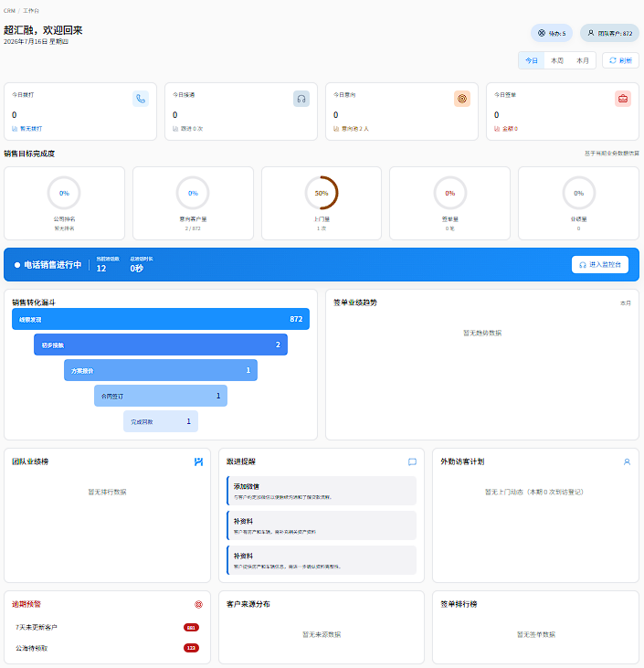Screen dimensions: 644x668
Task: Click the 销售转化漏斗 heading
Action: pos(34,302)
